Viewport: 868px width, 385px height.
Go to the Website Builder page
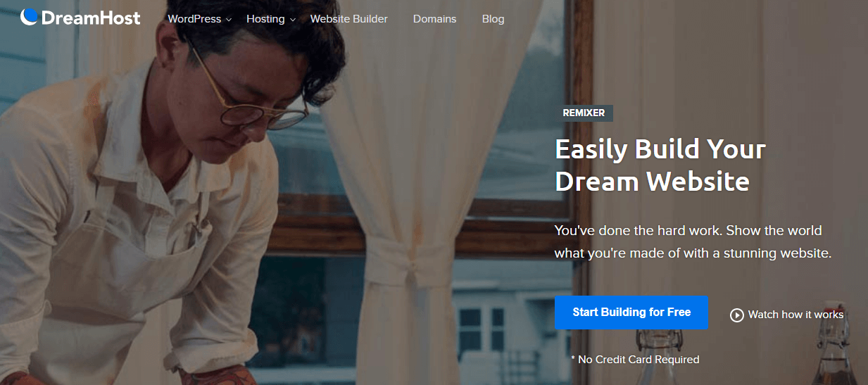click(349, 19)
